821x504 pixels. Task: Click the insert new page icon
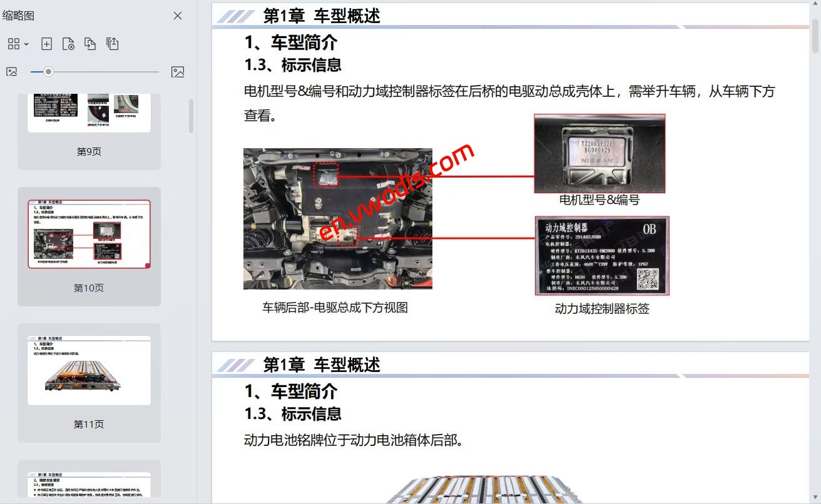click(x=46, y=44)
